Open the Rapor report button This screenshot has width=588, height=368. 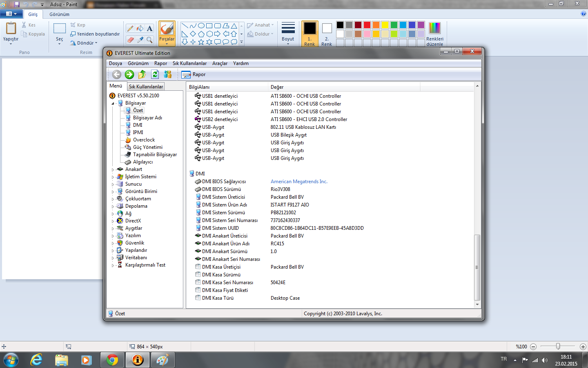tap(194, 74)
